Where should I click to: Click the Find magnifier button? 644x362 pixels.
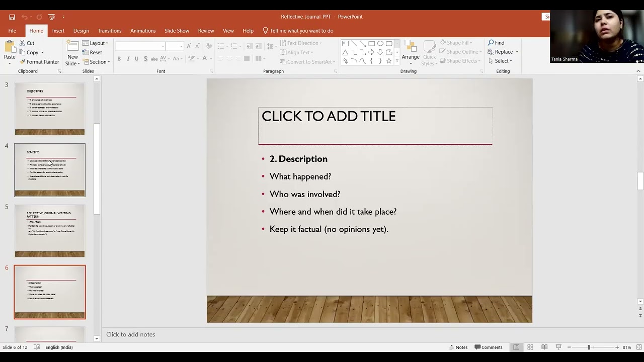pos(496,43)
